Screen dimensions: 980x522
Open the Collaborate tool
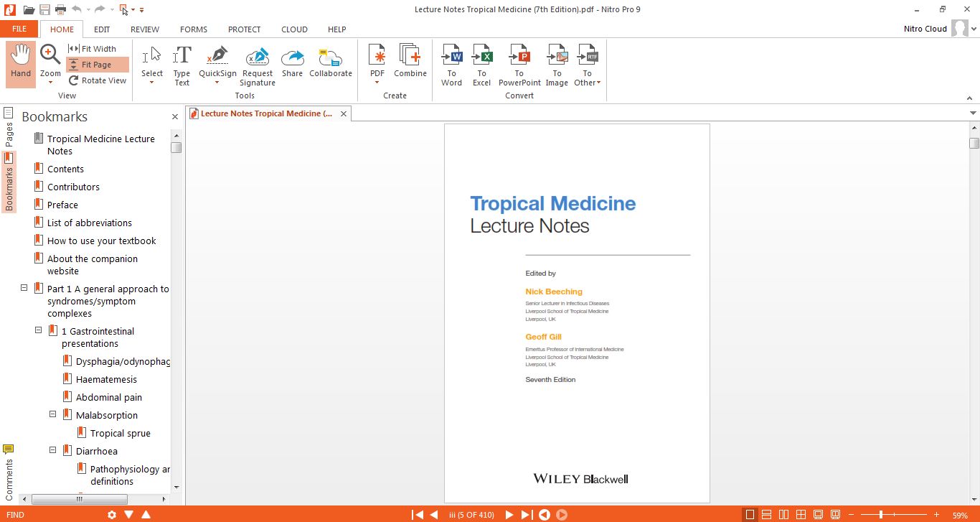click(331, 62)
